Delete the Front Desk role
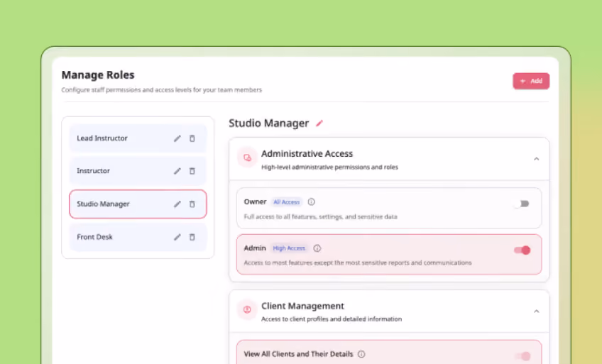Viewport: 602px width, 364px height. [x=192, y=237]
